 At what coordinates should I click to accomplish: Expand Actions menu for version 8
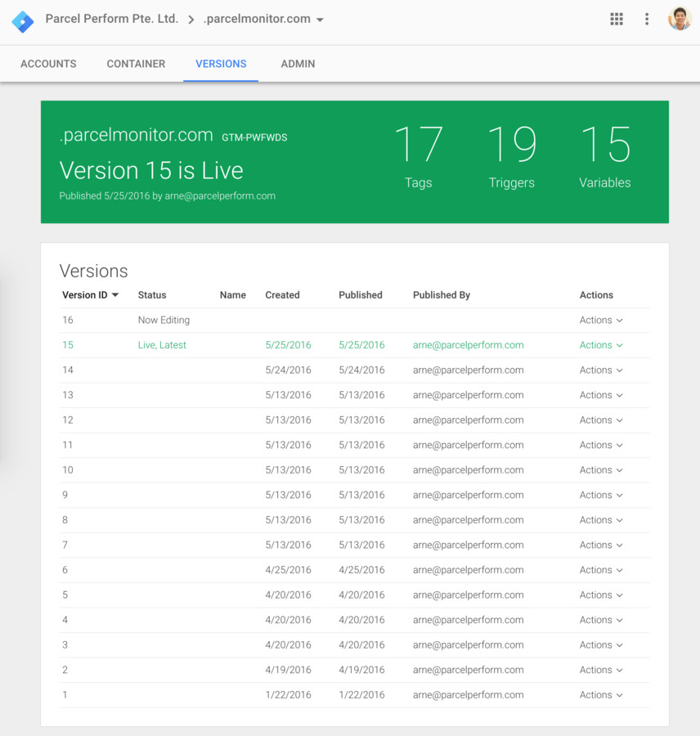point(601,520)
